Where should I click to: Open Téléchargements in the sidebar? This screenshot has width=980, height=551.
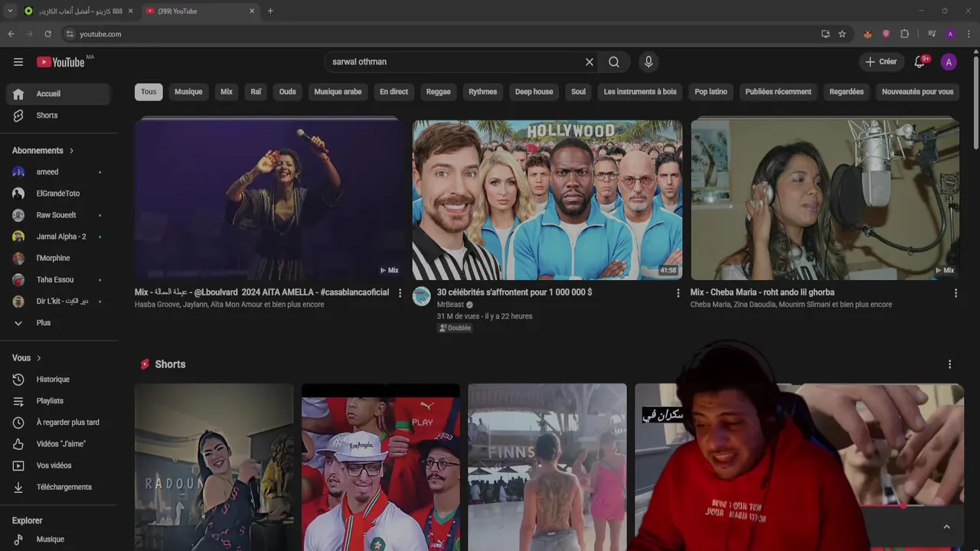coord(59,487)
